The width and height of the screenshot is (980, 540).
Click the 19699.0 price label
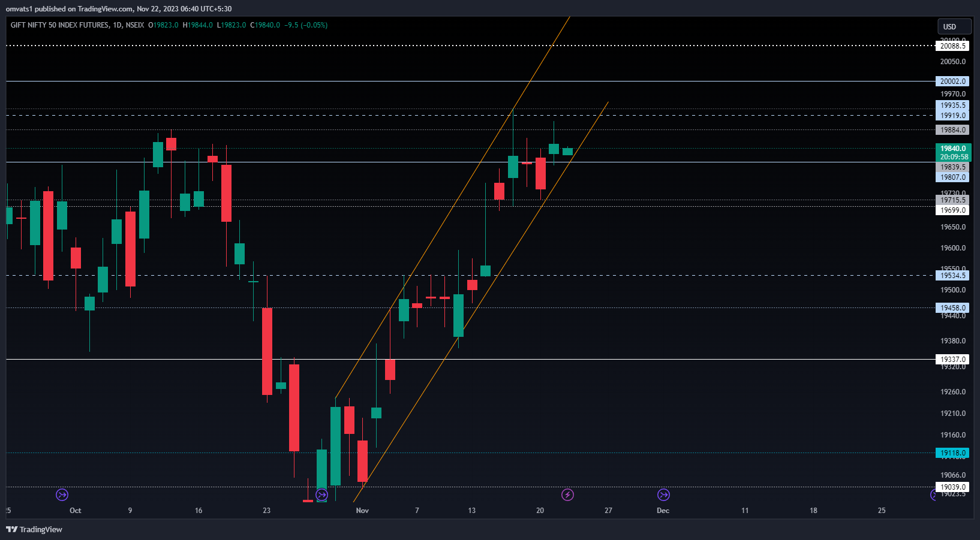click(x=952, y=210)
